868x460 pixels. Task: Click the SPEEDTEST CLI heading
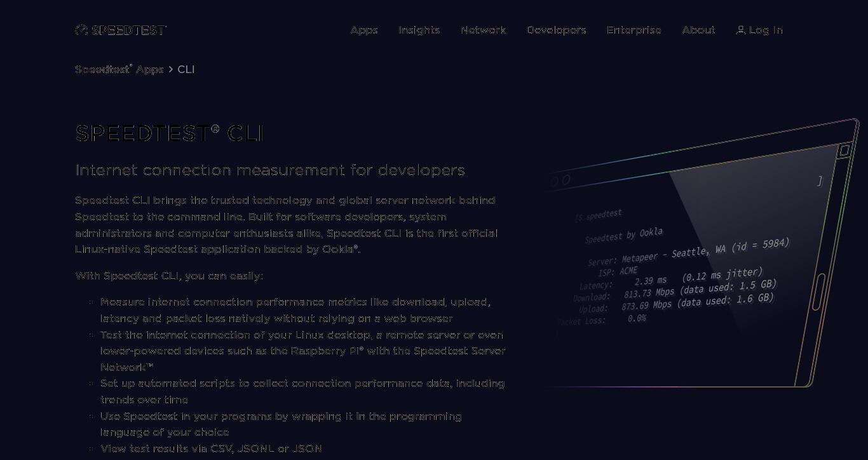(169, 133)
